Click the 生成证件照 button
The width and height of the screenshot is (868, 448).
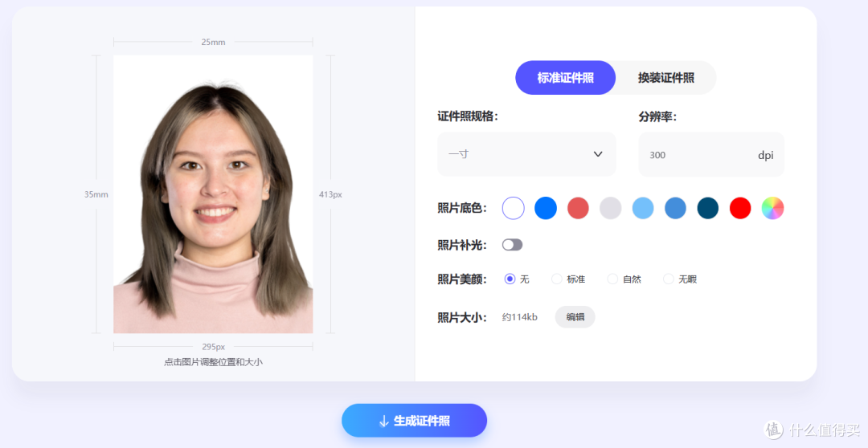tap(414, 421)
